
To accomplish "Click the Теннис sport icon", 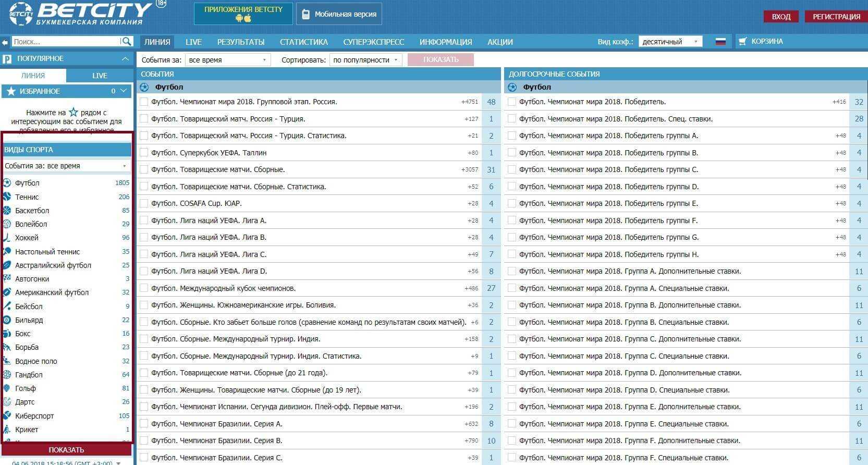I will (x=7, y=197).
